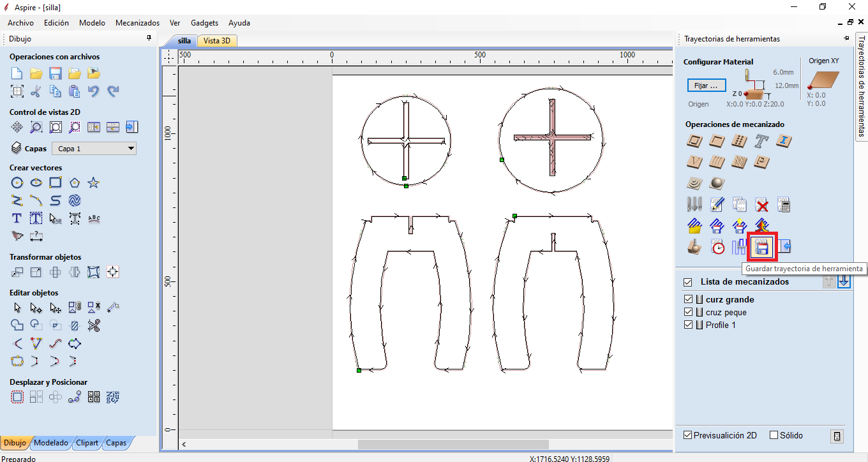Click the Capas layers stack icon

tap(17, 149)
